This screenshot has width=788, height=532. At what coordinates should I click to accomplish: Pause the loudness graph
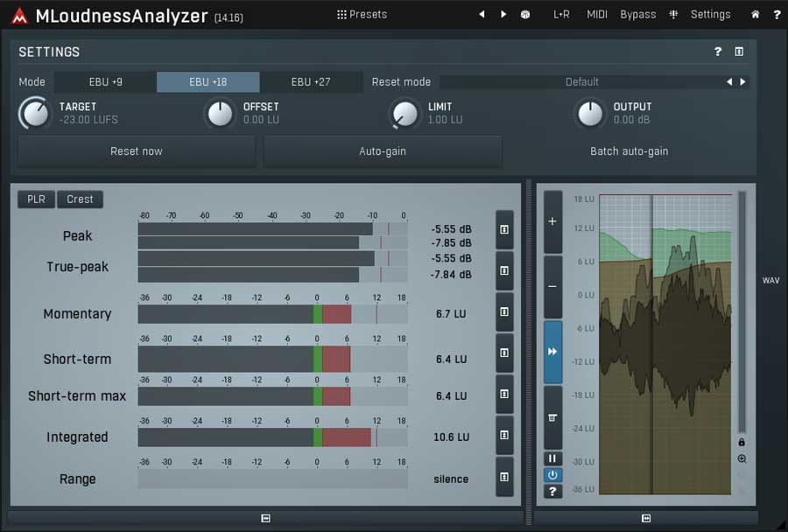pos(552,458)
